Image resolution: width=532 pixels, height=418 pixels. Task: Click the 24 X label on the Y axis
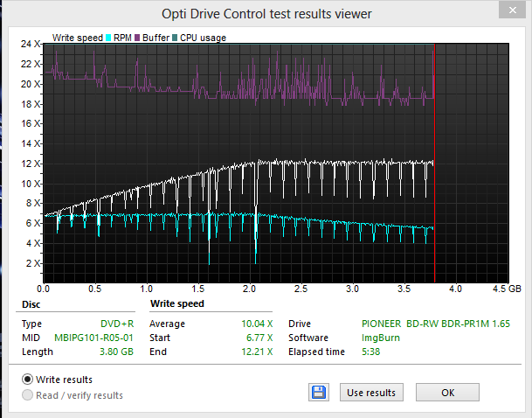[31, 44]
